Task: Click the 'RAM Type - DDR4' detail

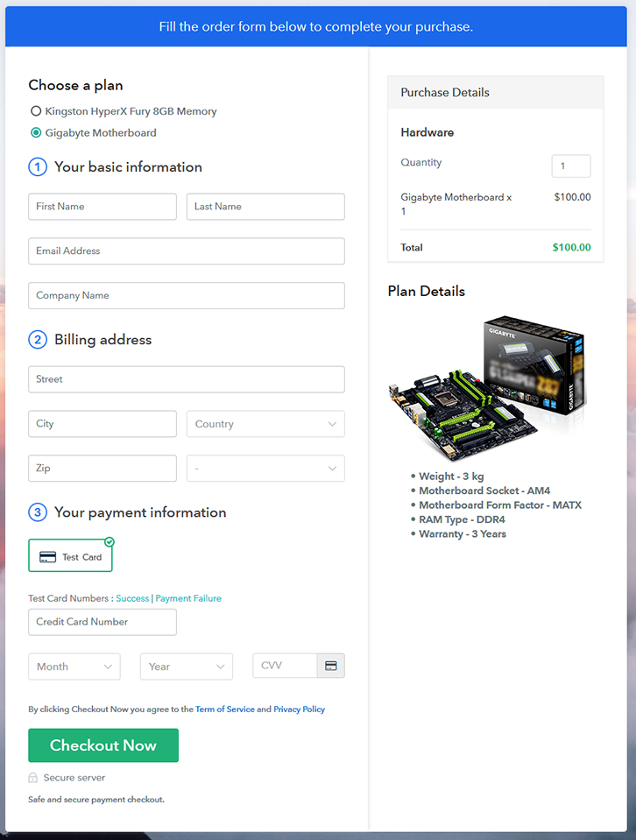Action: (x=462, y=519)
